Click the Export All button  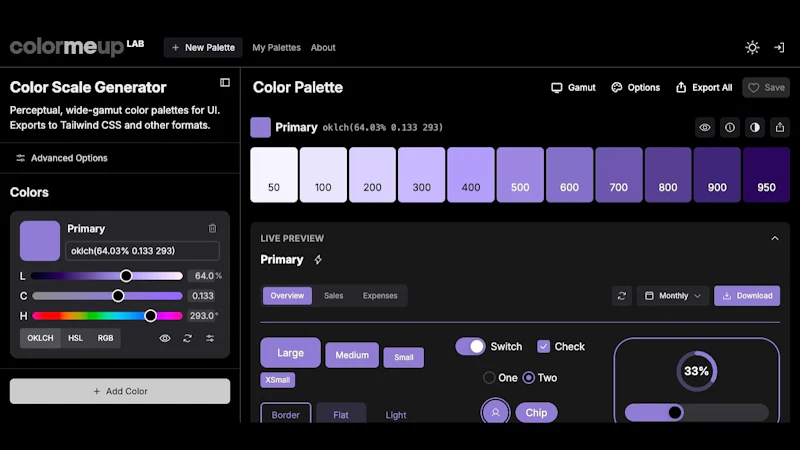(x=704, y=88)
